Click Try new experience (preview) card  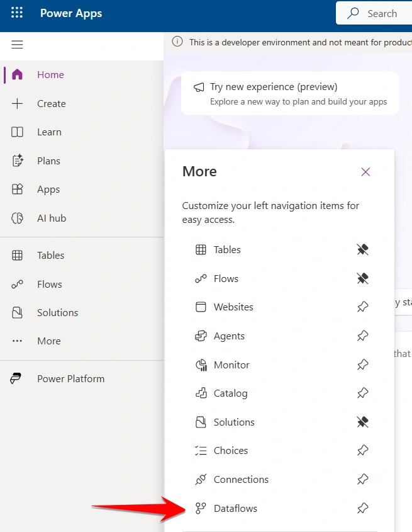(x=289, y=93)
